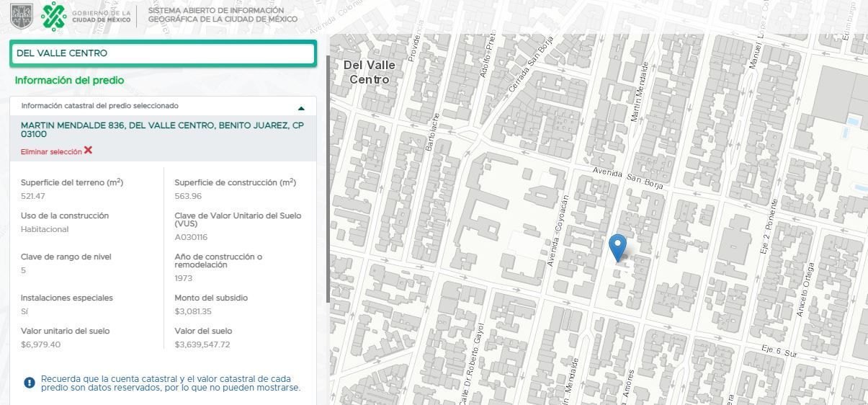Collapse the Información catastral section arrow
This screenshot has width=868, height=405.
pos(301,108)
